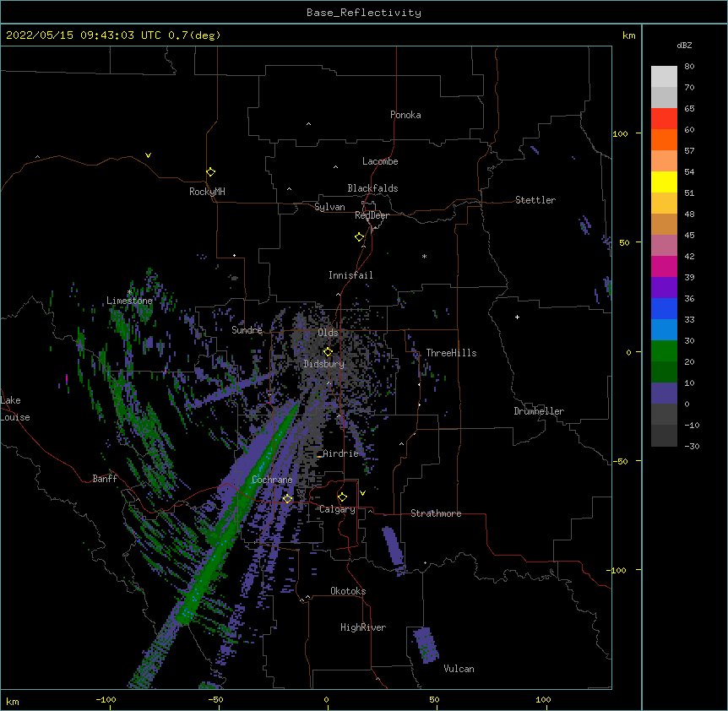Click the -100 tick label on right axis
728x711 pixels.
pyautogui.click(x=617, y=570)
